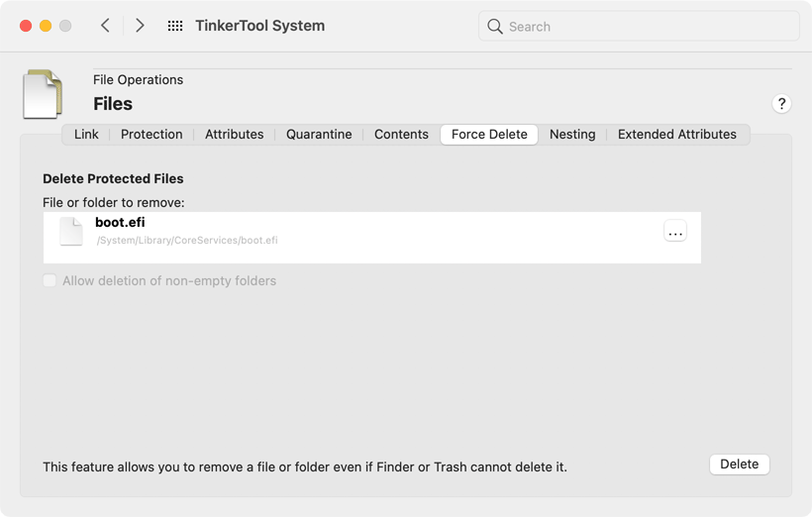Click the /System/Library/CoreServices/boot.efi path text
This screenshot has width=812, height=517.
click(187, 241)
